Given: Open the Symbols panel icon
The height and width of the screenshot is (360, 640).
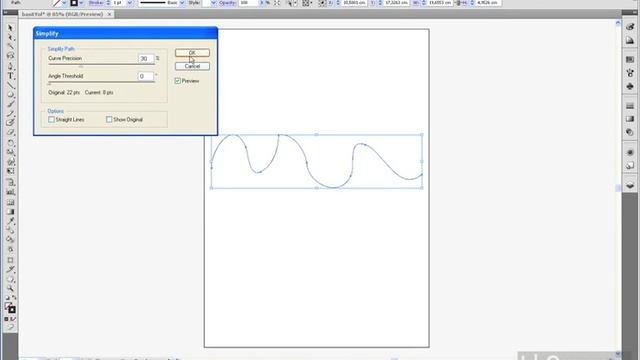Looking at the screenshot, I should (630, 87).
